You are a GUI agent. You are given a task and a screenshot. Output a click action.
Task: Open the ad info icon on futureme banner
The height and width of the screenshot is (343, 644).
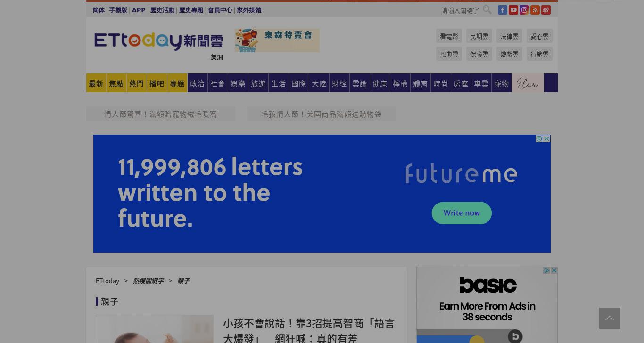click(539, 139)
